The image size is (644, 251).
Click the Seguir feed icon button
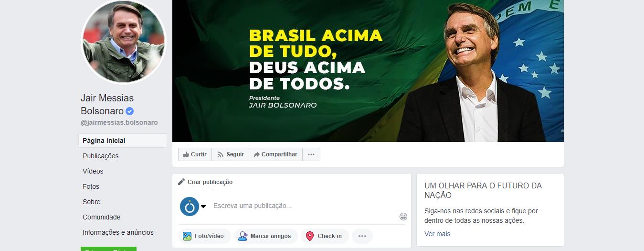(x=230, y=154)
